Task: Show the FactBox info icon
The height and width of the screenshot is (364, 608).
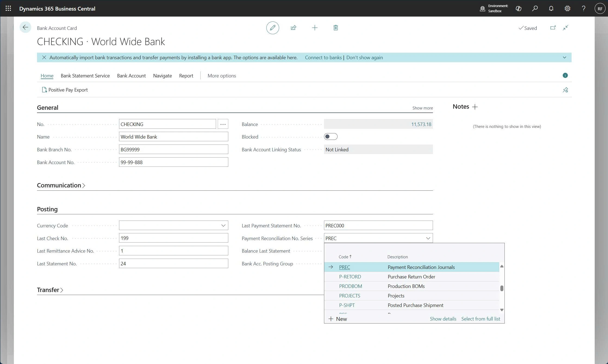Action: coord(565,76)
